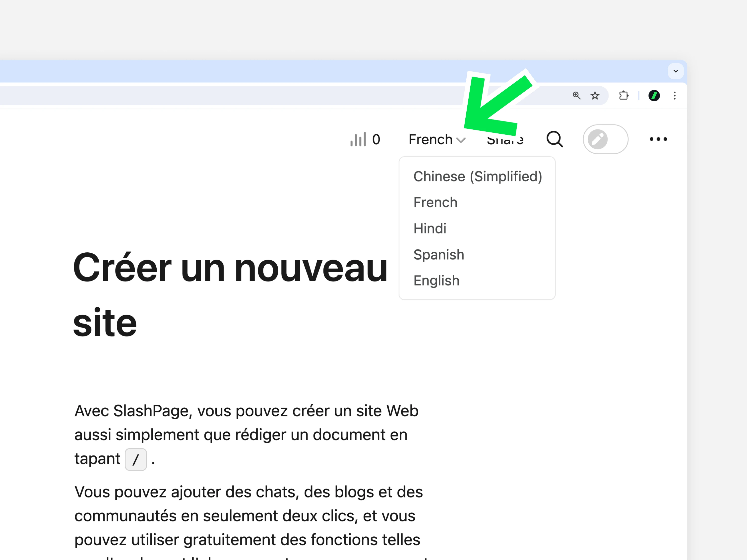The width and height of the screenshot is (747, 560).
Task: Click the page search magnifier icon
Action: pos(555,139)
